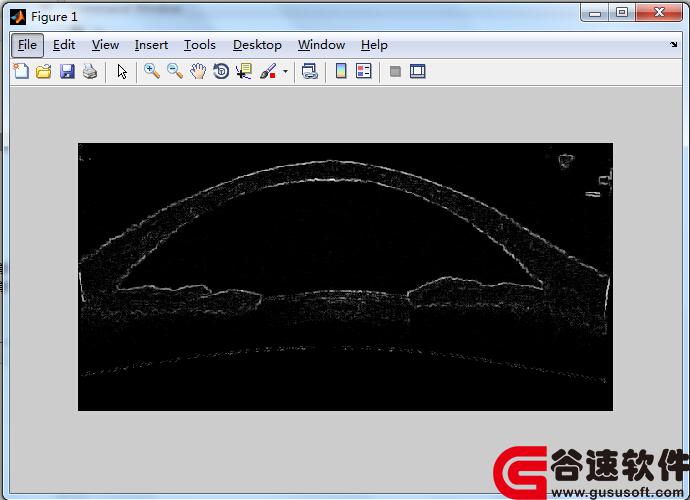Click the MATLAB logo in title bar
The height and width of the screenshot is (500, 690).
(18, 17)
